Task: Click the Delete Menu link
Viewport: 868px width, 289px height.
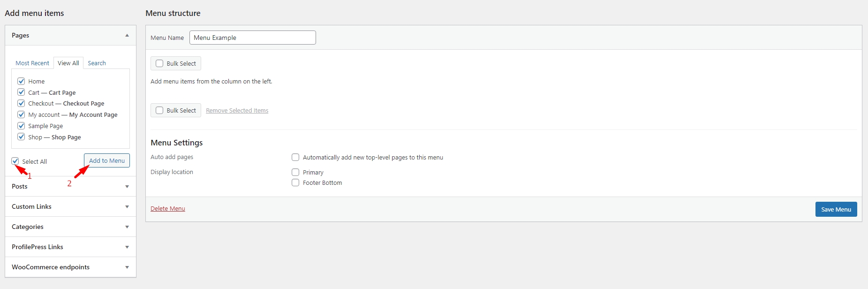Action: click(168, 209)
